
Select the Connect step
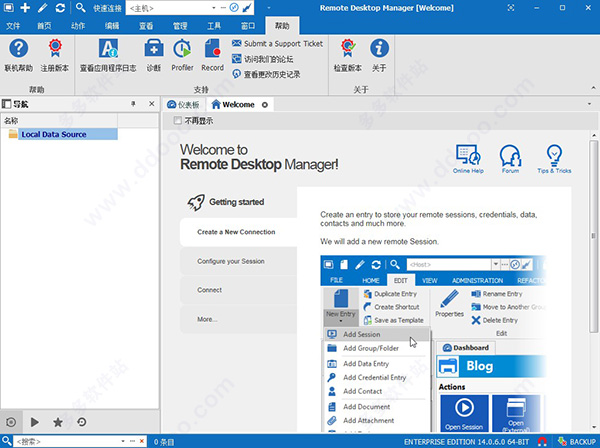point(238,290)
